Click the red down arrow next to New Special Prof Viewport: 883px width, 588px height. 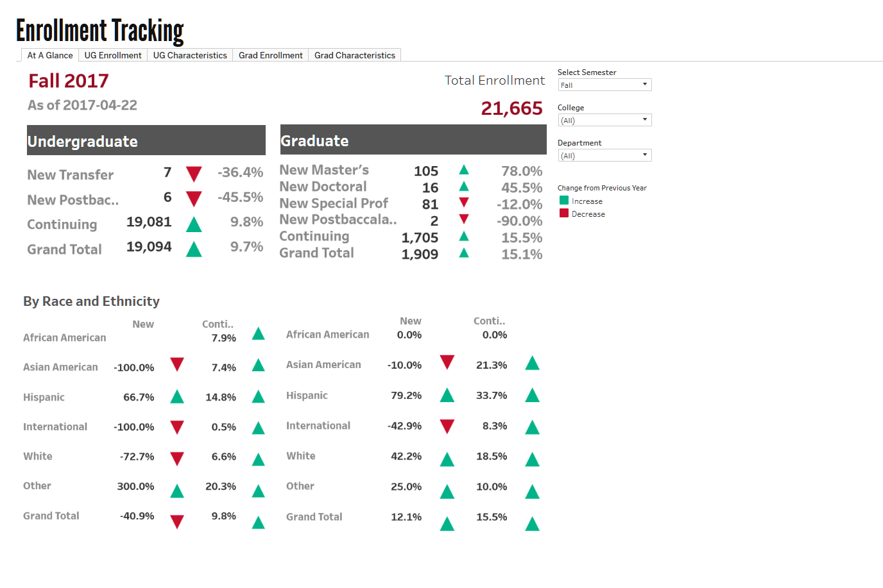coord(464,203)
